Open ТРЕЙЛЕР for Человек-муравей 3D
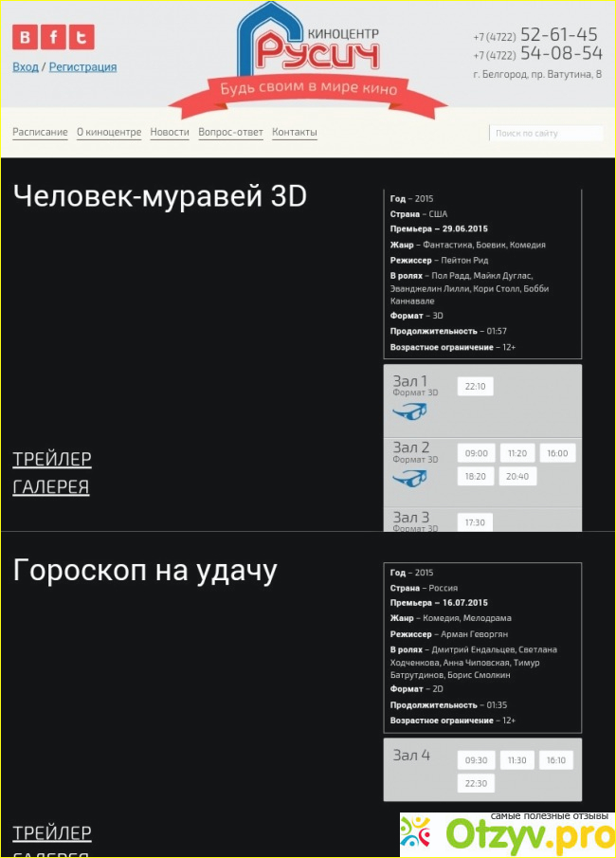 pyautogui.click(x=52, y=459)
